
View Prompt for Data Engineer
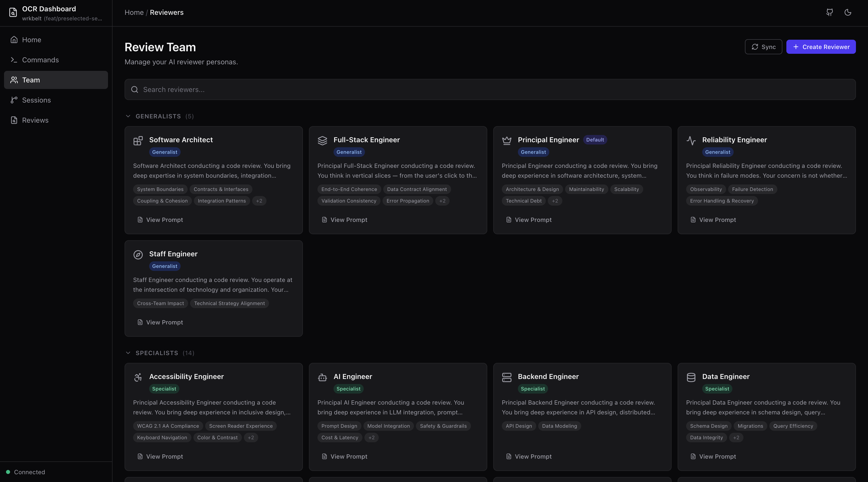[x=713, y=456]
